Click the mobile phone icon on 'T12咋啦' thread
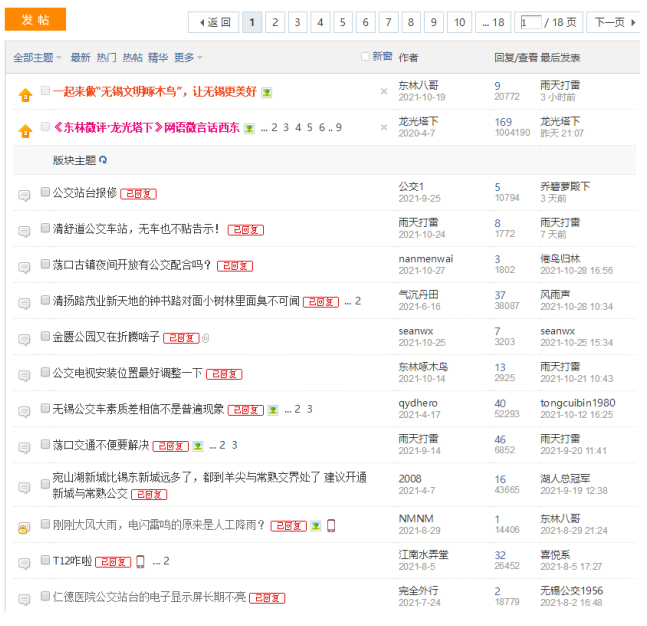This screenshot has height=626, width=647. pyautogui.click(x=140, y=561)
